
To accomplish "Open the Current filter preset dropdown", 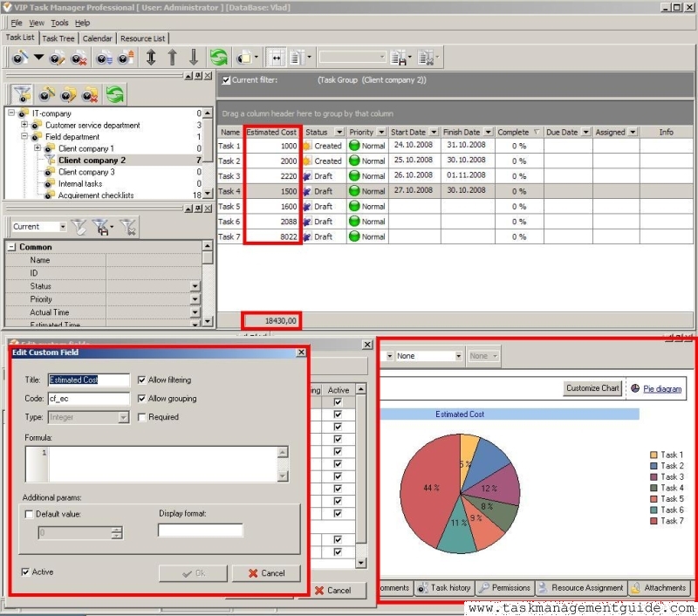I will tap(62, 227).
